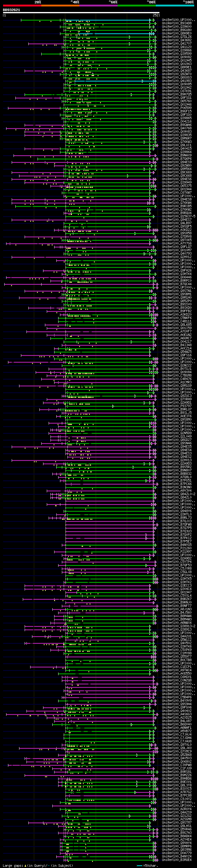Select hit label UniRef100_B9RLU7

pos(177,409)
